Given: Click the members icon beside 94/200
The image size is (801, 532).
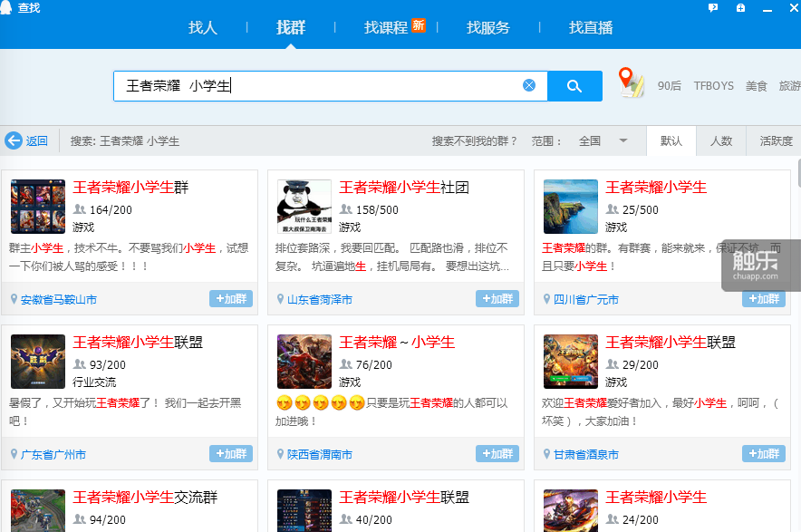Looking at the screenshot, I should tap(80, 518).
